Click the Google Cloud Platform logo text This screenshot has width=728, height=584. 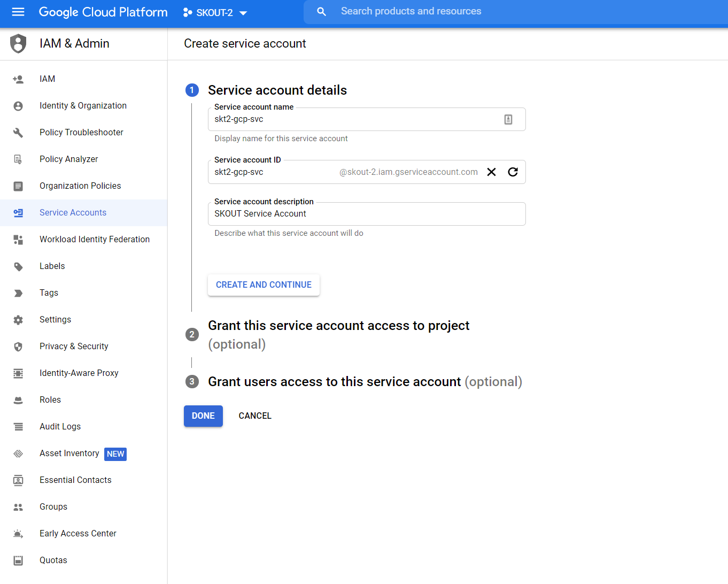[x=103, y=12]
